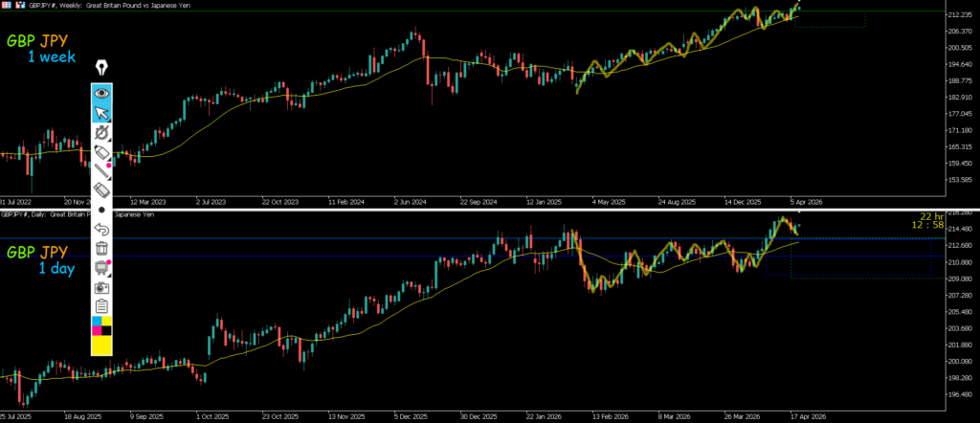Undo the last drawing with the curved arrow

[x=102, y=230]
